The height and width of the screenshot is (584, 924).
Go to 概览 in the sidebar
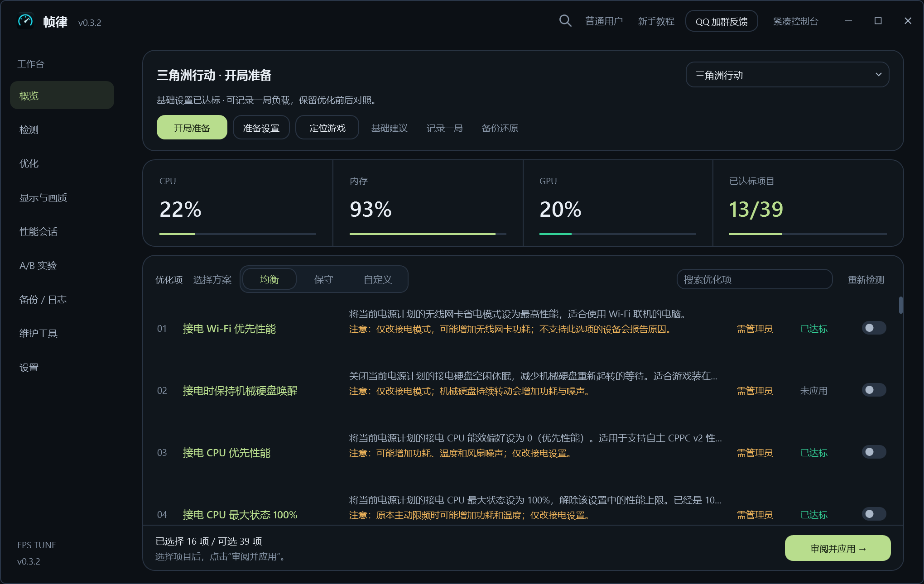tap(62, 96)
